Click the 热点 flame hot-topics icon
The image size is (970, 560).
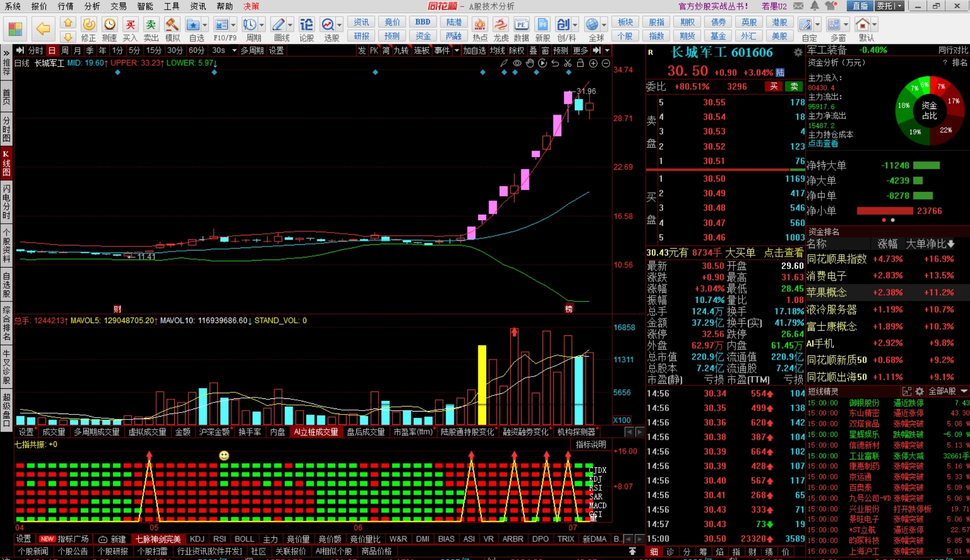[x=479, y=25]
